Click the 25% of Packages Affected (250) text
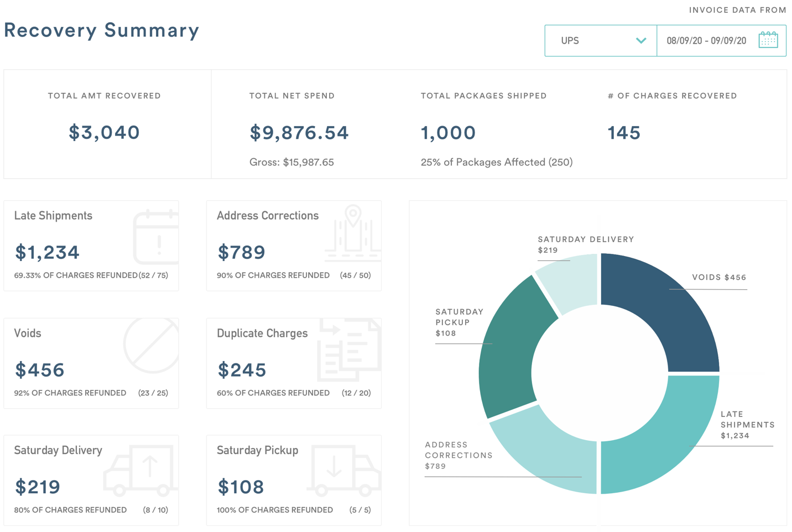792x532 pixels. click(497, 162)
